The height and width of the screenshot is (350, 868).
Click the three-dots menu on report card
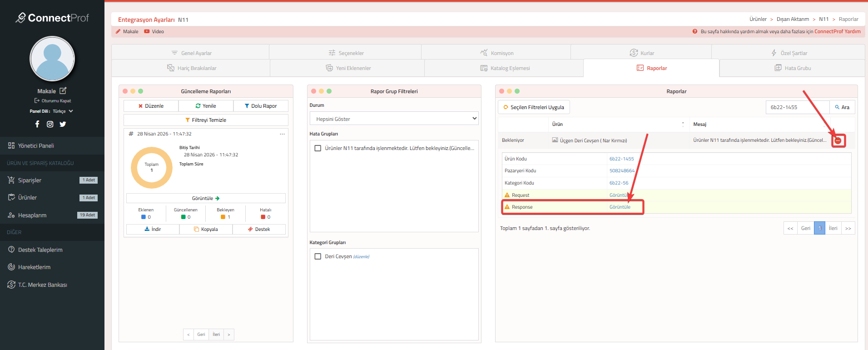point(282,134)
